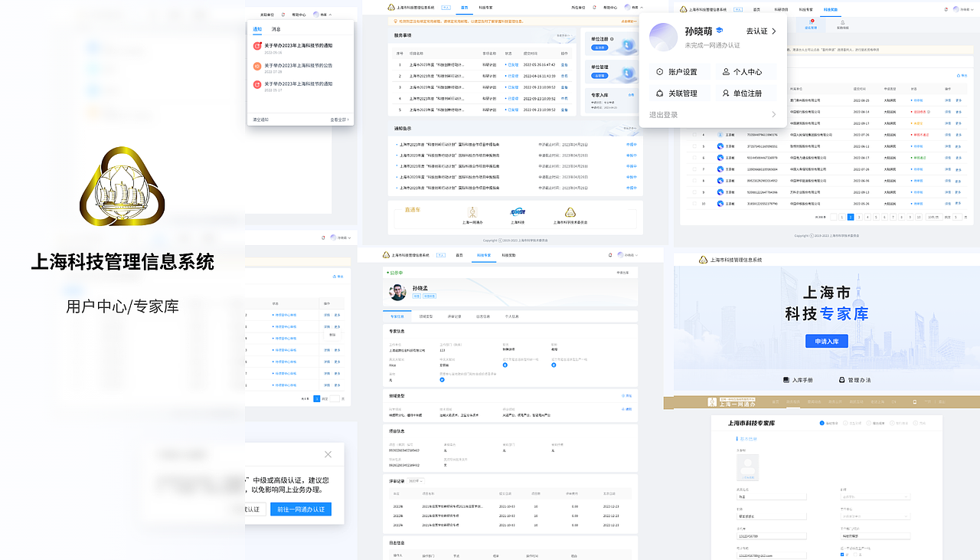980x560 pixels.
Task: Switch to 领域类型 tab in expert profile
Action: pyautogui.click(x=426, y=316)
